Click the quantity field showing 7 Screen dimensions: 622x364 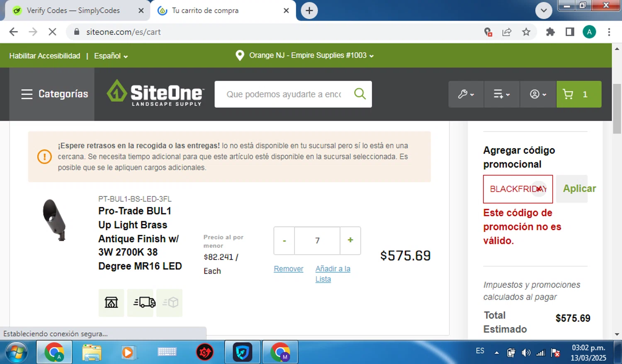click(x=317, y=240)
